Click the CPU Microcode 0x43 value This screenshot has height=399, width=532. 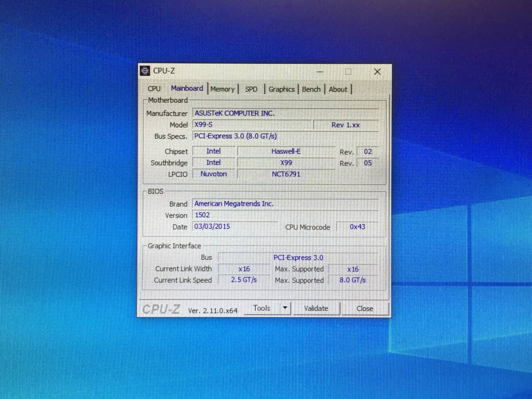point(357,227)
